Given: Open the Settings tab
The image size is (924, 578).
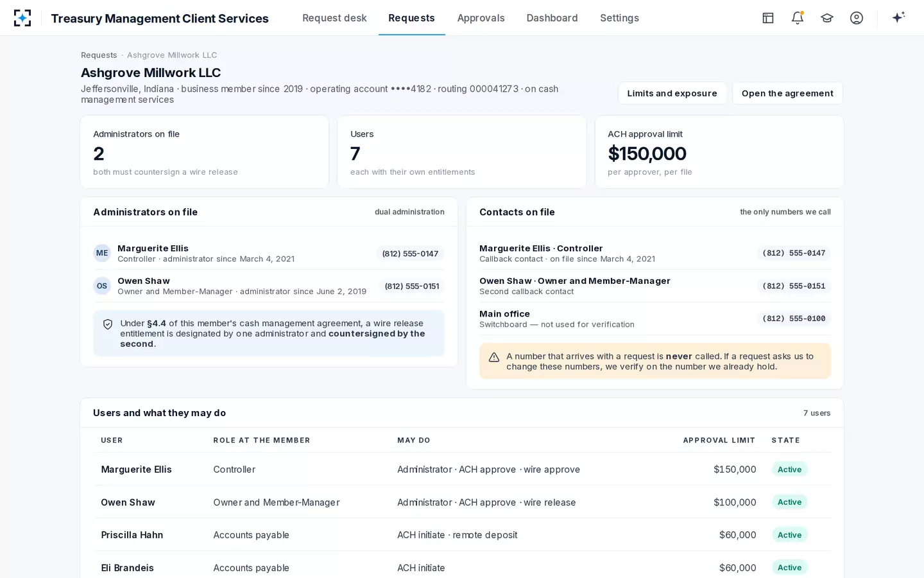Looking at the screenshot, I should click(619, 18).
